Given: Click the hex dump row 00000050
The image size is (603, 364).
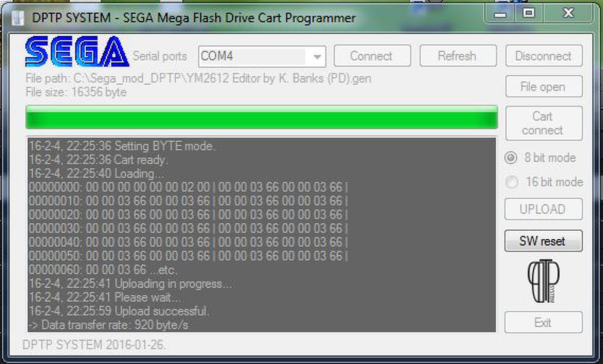Looking at the screenshot, I should tap(188, 256).
